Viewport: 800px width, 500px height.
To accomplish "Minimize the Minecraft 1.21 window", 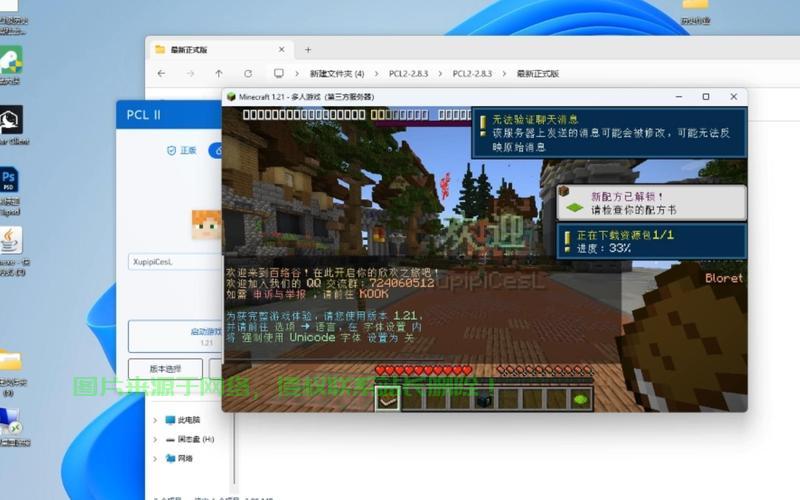I will pyautogui.click(x=679, y=96).
